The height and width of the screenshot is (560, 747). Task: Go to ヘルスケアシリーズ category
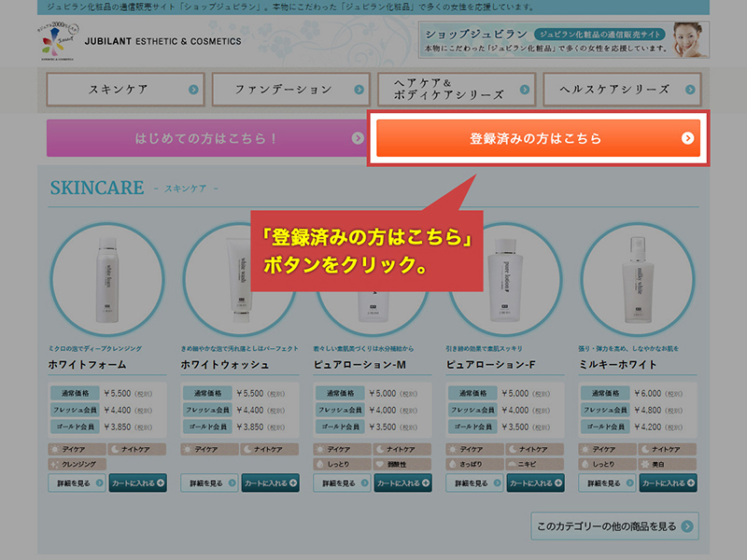[622, 89]
